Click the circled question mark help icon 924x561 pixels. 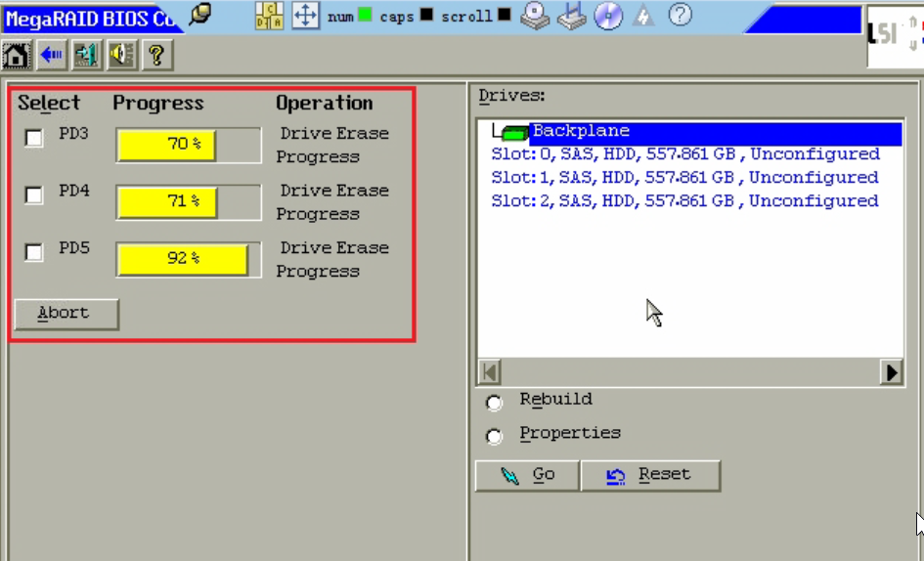pyautogui.click(x=680, y=15)
